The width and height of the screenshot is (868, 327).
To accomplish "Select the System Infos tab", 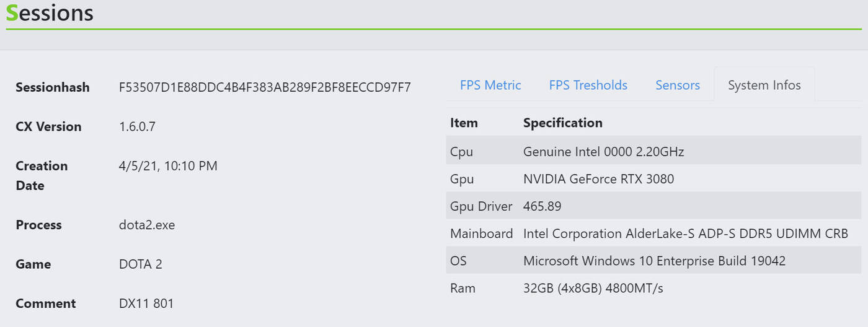I will click(764, 85).
